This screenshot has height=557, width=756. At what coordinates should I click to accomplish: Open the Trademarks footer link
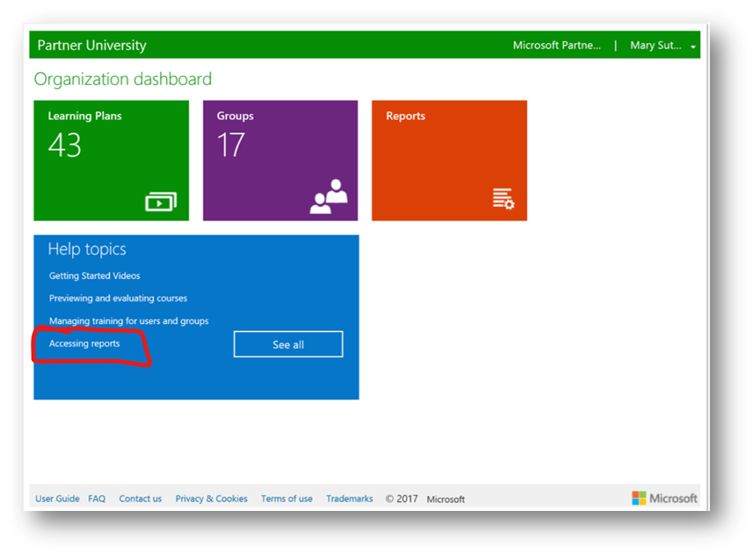click(349, 499)
